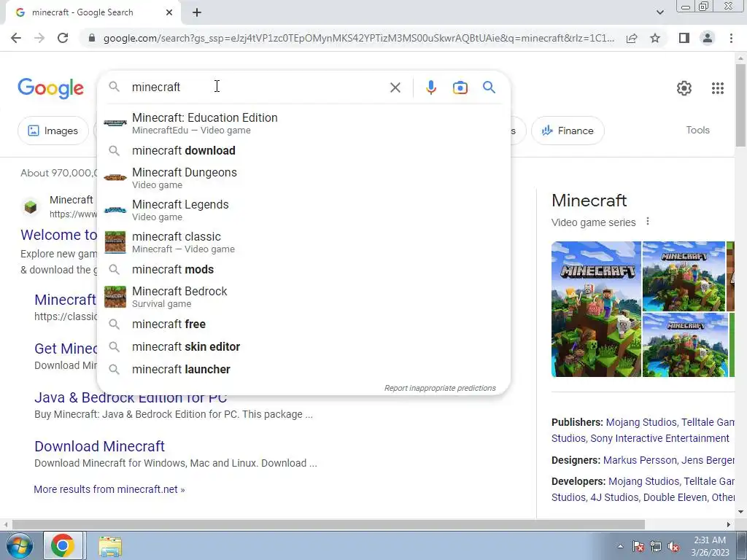Click the Action Center flag icon
Image resolution: width=747 pixels, height=560 pixels.
638,547
